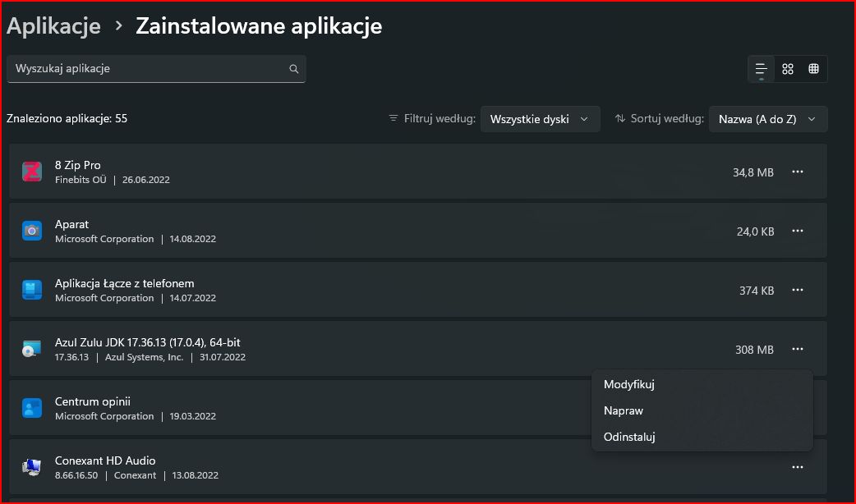Switch to grid view layout
856x504 pixels.
tap(787, 69)
